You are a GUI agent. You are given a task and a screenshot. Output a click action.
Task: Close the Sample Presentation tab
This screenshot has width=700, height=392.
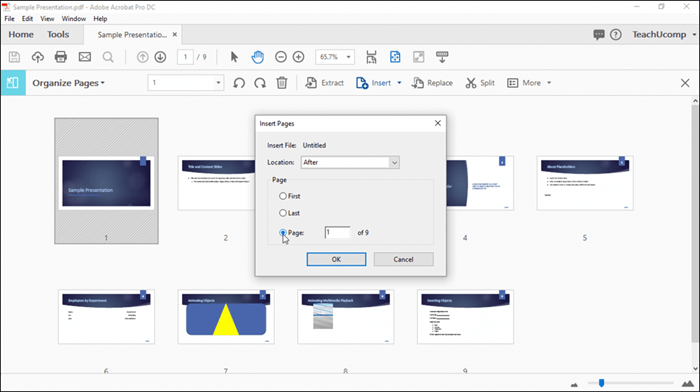[x=175, y=34]
